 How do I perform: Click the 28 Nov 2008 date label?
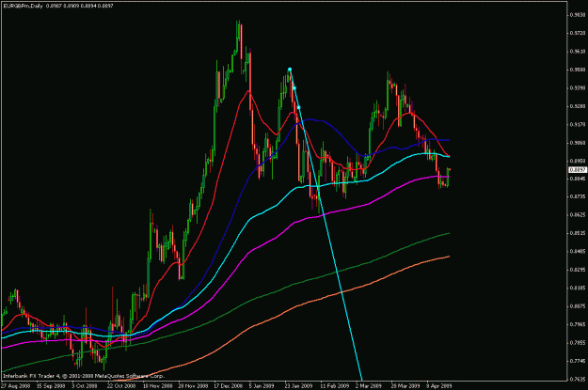(x=193, y=385)
